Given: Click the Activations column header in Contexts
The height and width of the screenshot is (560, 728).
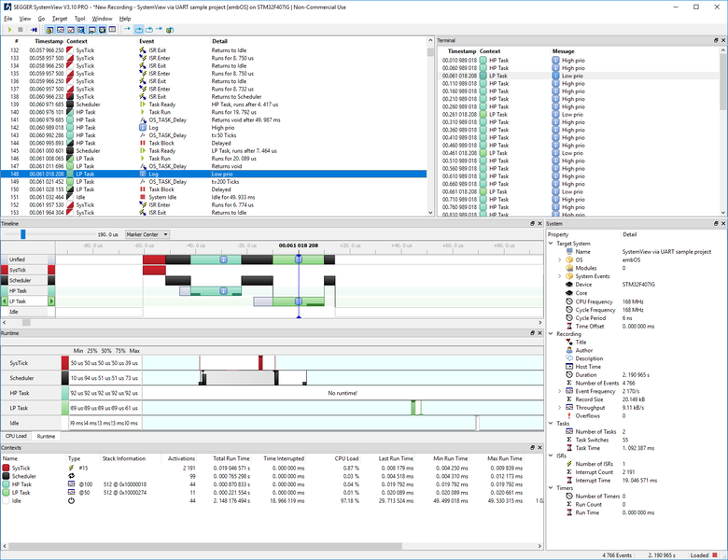Looking at the screenshot, I should (181, 458).
